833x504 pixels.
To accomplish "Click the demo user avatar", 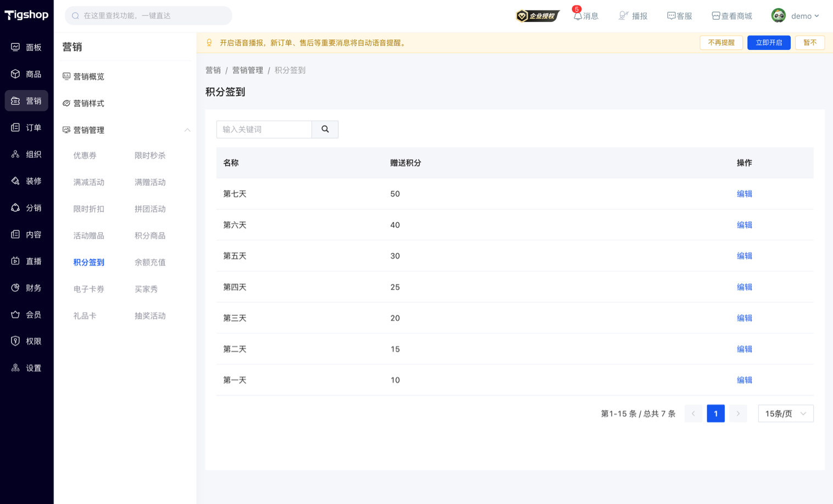I will (778, 15).
